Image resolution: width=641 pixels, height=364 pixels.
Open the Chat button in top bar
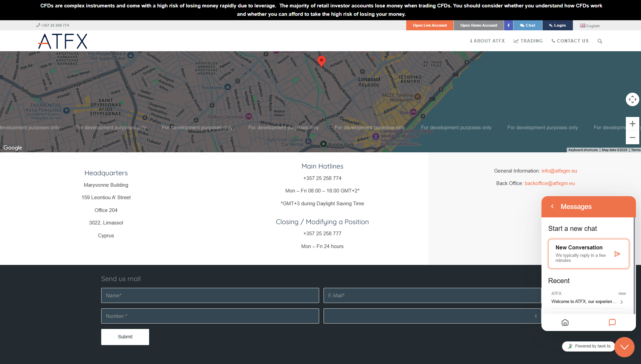(528, 25)
